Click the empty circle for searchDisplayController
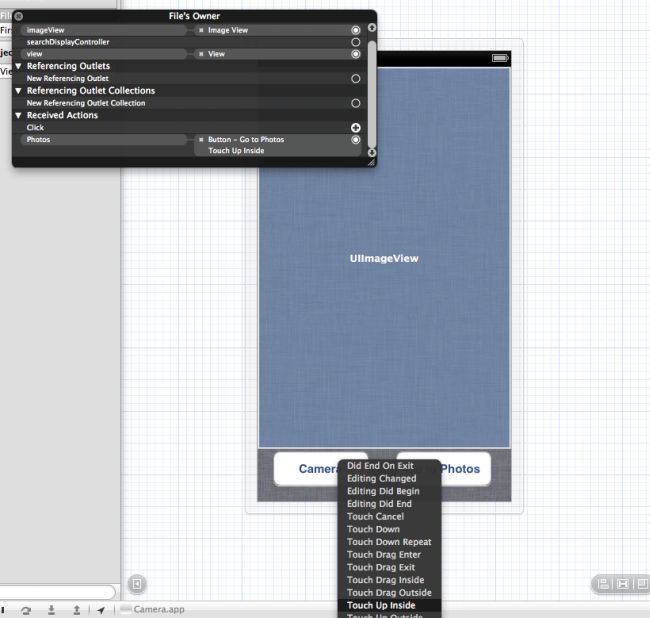Image resolution: width=650 pixels, height=618 pixels. pyautogui.click(x=355, y=42)
